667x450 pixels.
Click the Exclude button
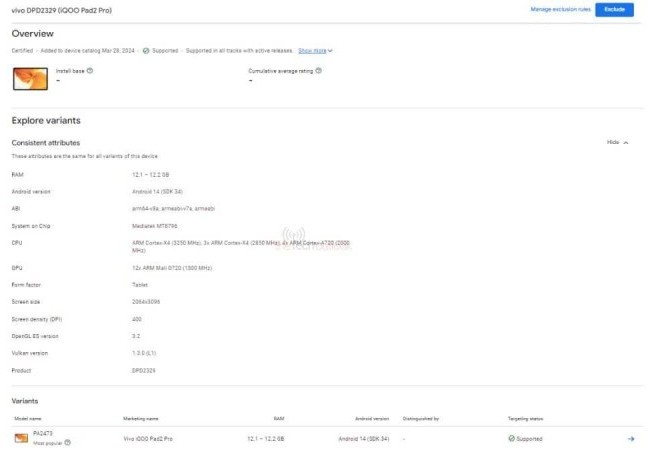[x=614, y=9]
